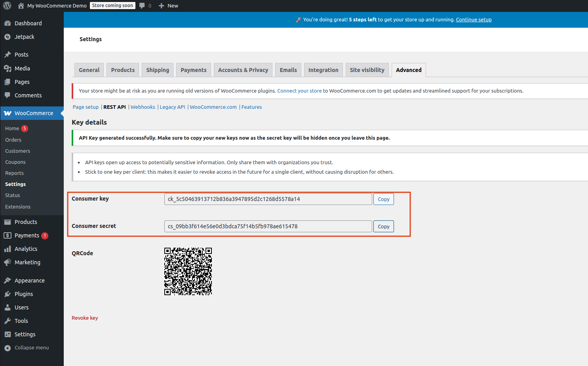Click the sidebar Settings sliders icon
Viewport: 588px width, 366px height.
pyautogui.click(x=8, y=334)
